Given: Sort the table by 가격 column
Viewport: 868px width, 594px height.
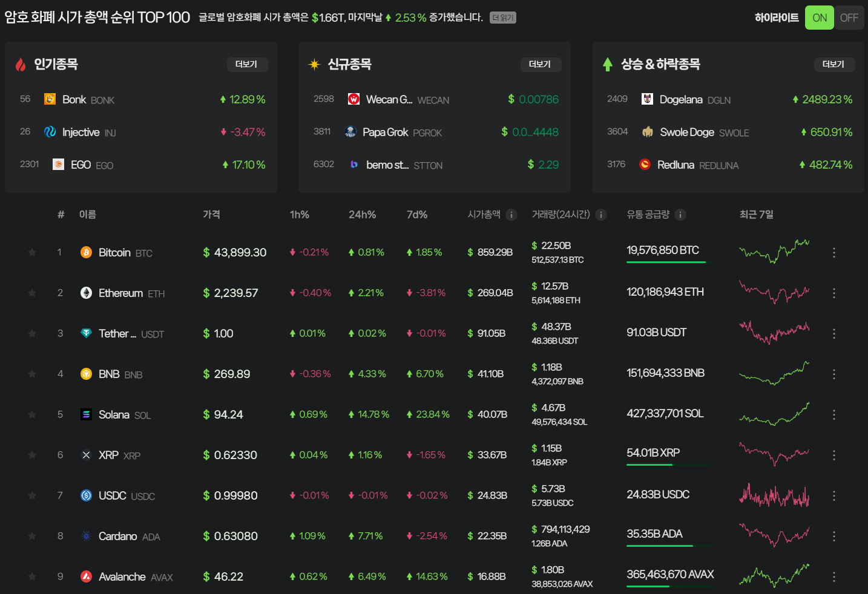Looking at the screenshot, I should coord(211,215).
